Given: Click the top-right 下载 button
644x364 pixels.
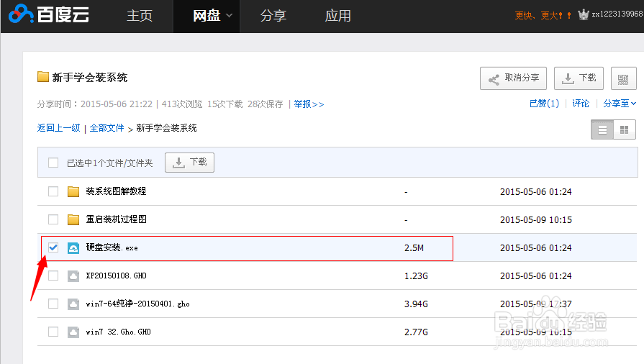Looking at the screenshot, I should coord(579,78).
